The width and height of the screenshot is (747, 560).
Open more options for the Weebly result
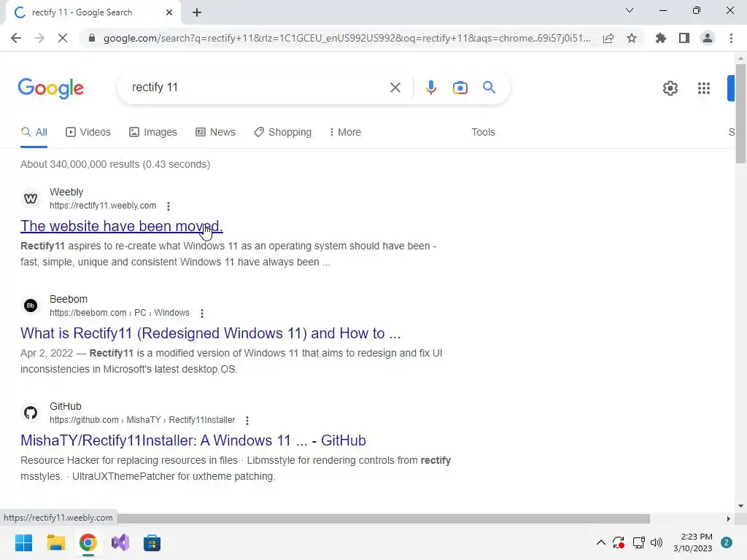[x=169, y=206]
